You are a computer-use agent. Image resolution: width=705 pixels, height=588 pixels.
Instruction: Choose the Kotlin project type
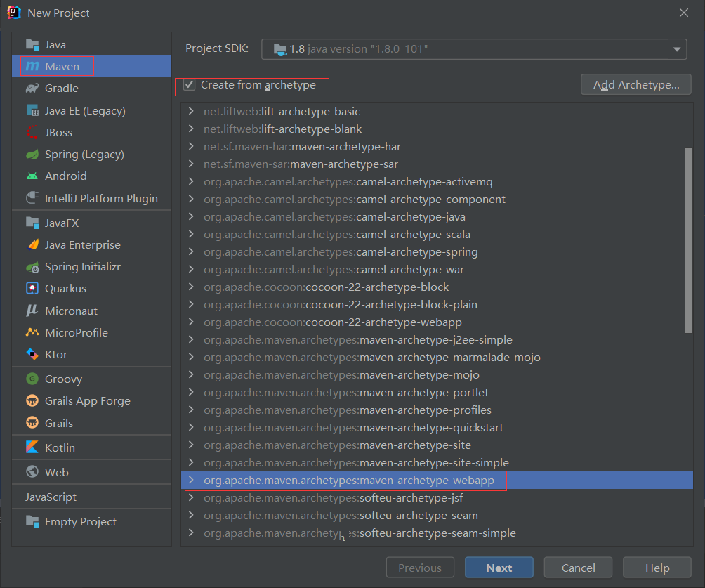point(91,447)
